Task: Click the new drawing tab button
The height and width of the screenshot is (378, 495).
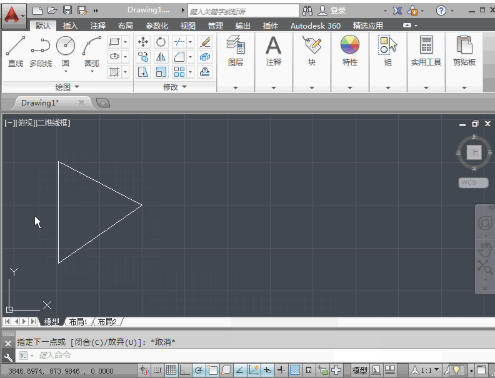Action: click(x=103, y=103)
